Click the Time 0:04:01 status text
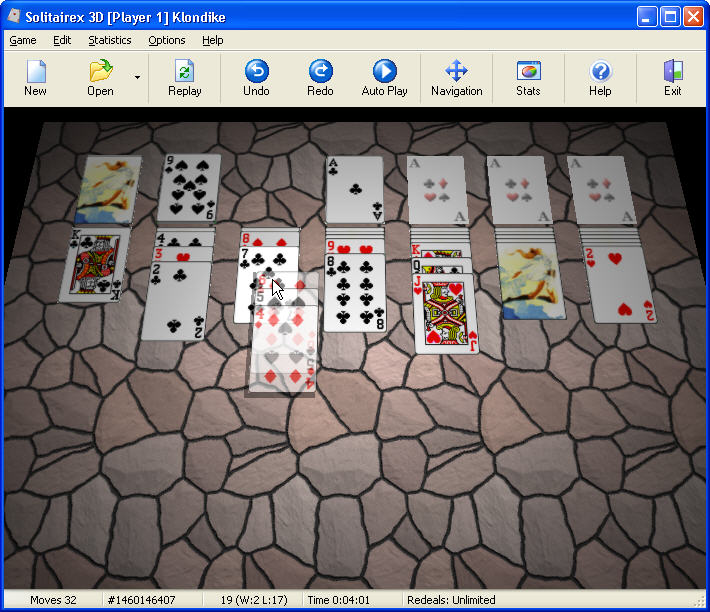The width and height of the screenshot is (710, 612). (x=338, y=600)
